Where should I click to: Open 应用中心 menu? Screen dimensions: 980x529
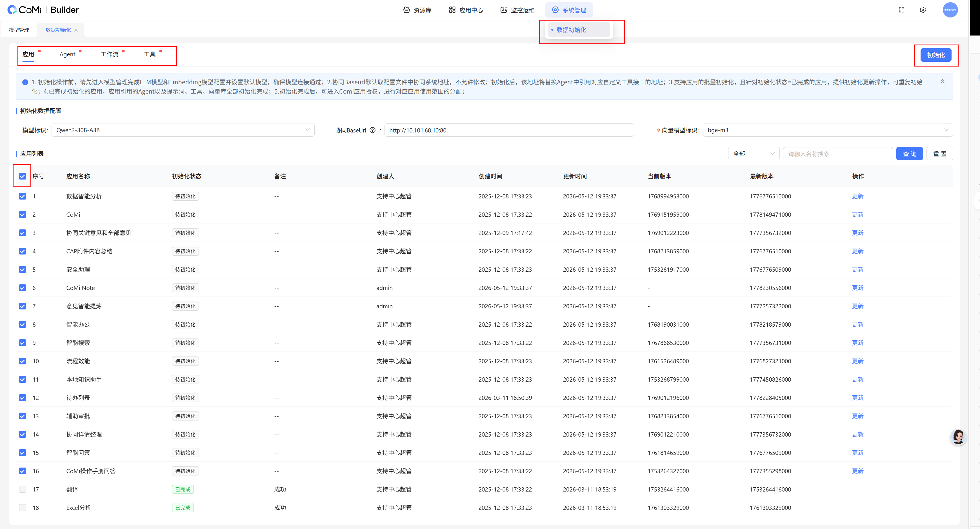coord(466,10)
